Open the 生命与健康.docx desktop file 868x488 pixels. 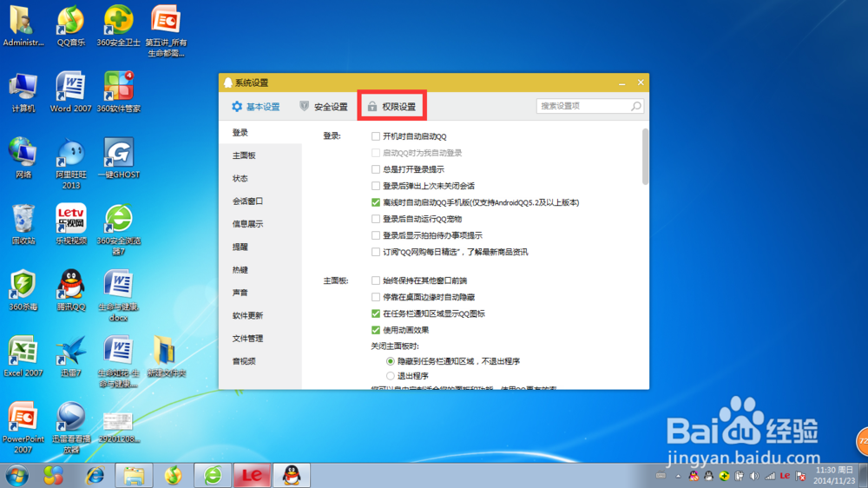[x=118, y=295]
